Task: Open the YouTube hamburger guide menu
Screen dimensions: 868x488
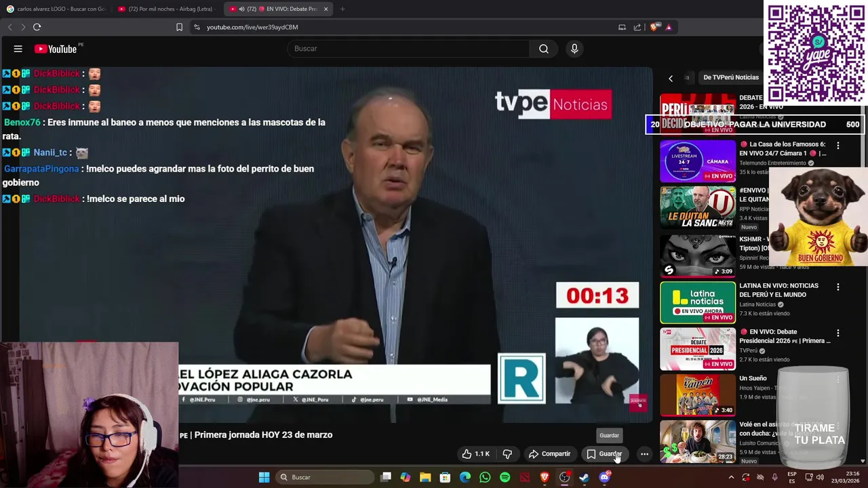Action: click(18, 49)
